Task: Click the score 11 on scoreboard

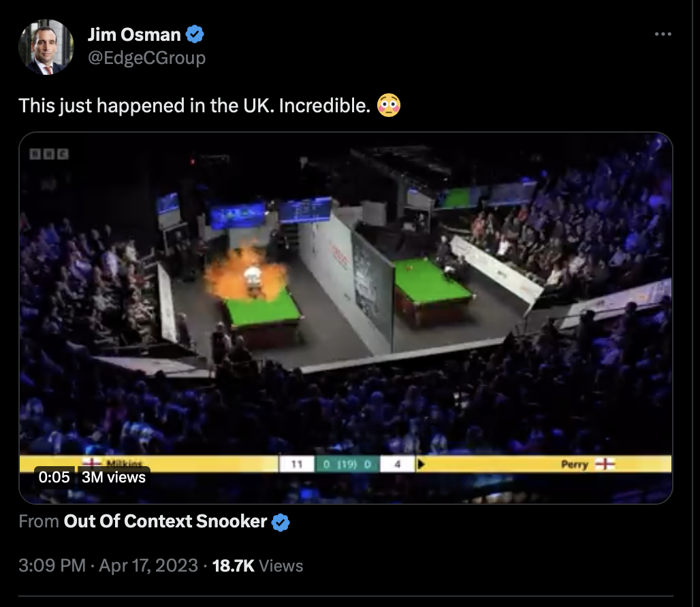Action: (298, 464)
